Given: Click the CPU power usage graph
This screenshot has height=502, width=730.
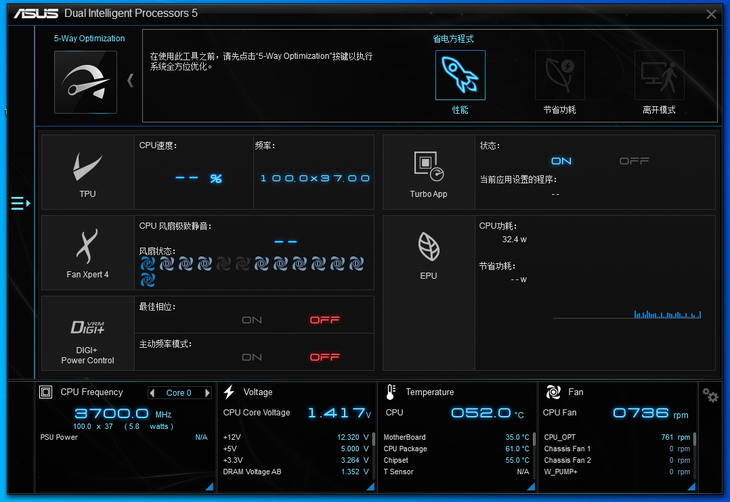Looking at the screenshot, I should click(x=627, y=314).
